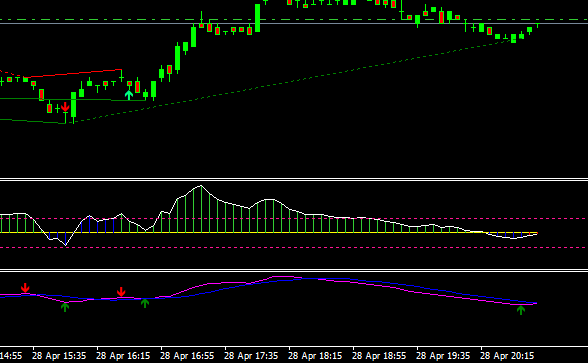This screenshot has width=588, height=363.
Task: Click the 28 Apr 20:15 time label
Action: tap(507, 356)
